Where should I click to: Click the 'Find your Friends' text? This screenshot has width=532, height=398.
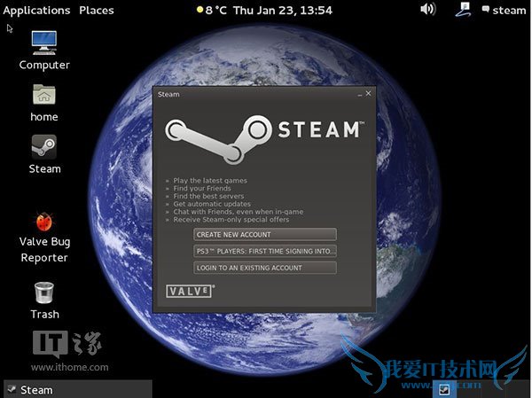(202, 188)
